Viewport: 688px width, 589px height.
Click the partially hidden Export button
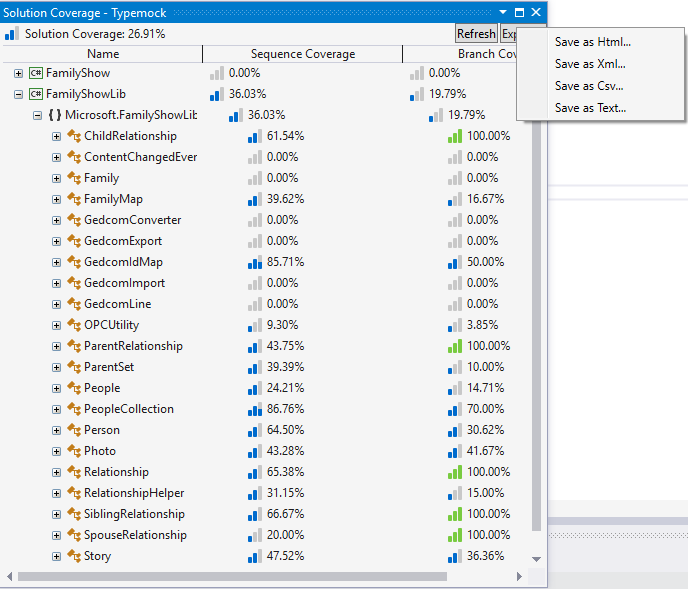click(509, 34)
